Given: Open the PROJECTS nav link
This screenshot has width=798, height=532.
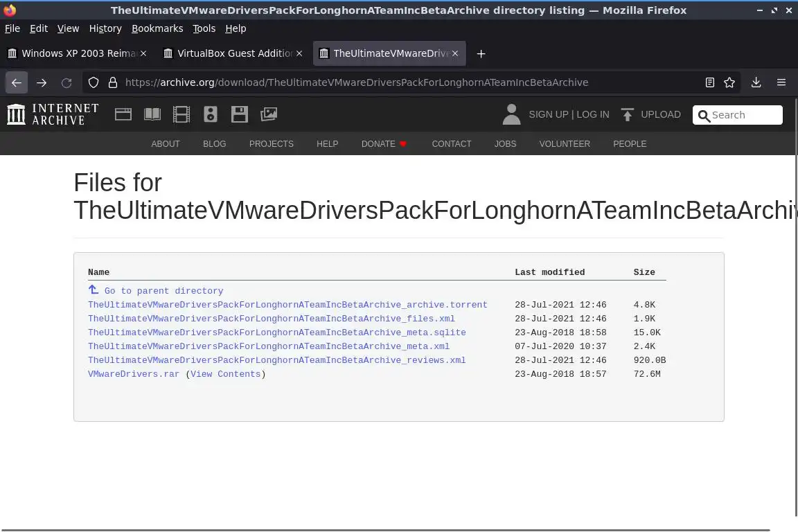Looking at the screenshot, I should click(272, 144).
